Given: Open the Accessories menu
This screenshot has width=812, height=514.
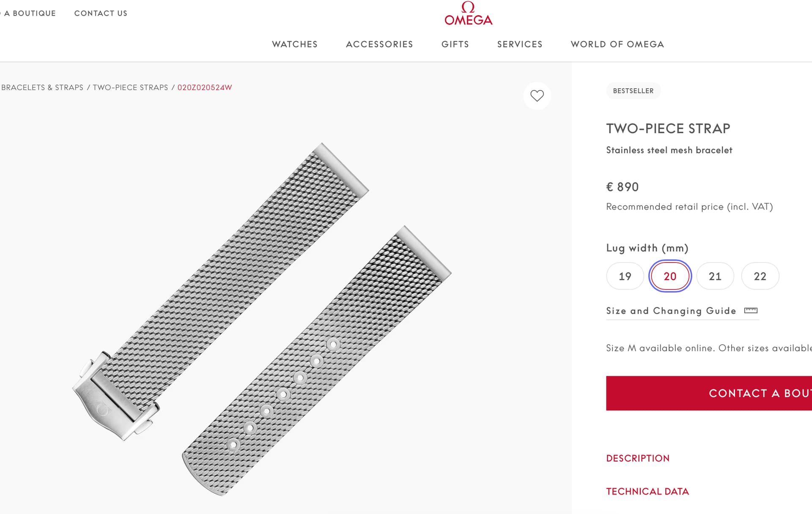Looking at the screenshot, I should (x=379, y=44).
